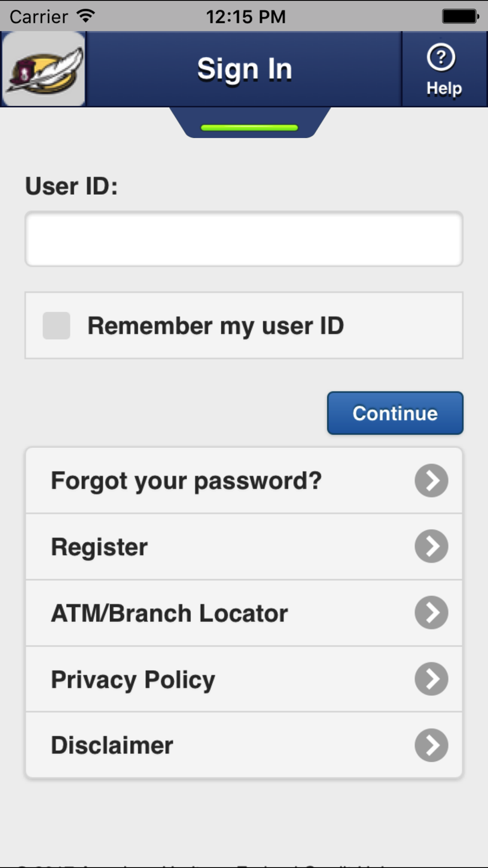488x868 pixels.
Task: Tap the feather hat logo icon
Action: tap(43, 69)
